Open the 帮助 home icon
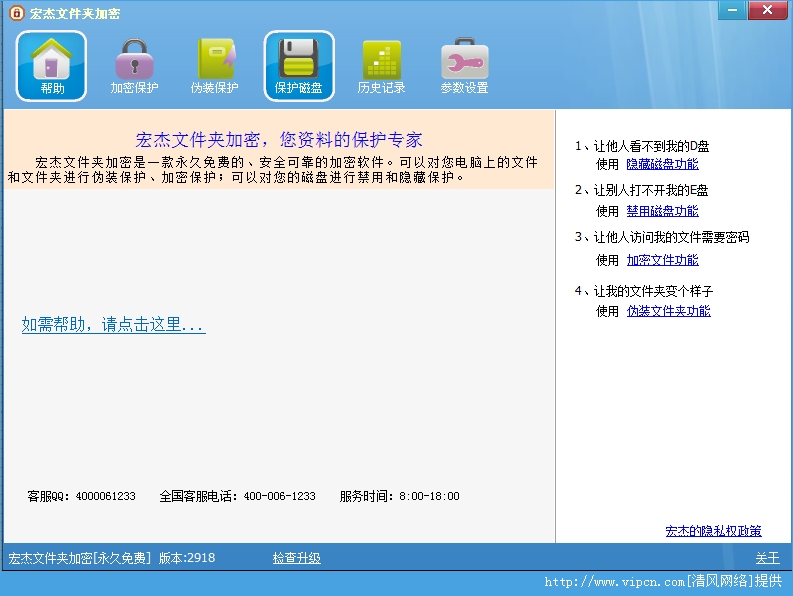The height and width of the screenshot is (596, 793). point(51,66)
